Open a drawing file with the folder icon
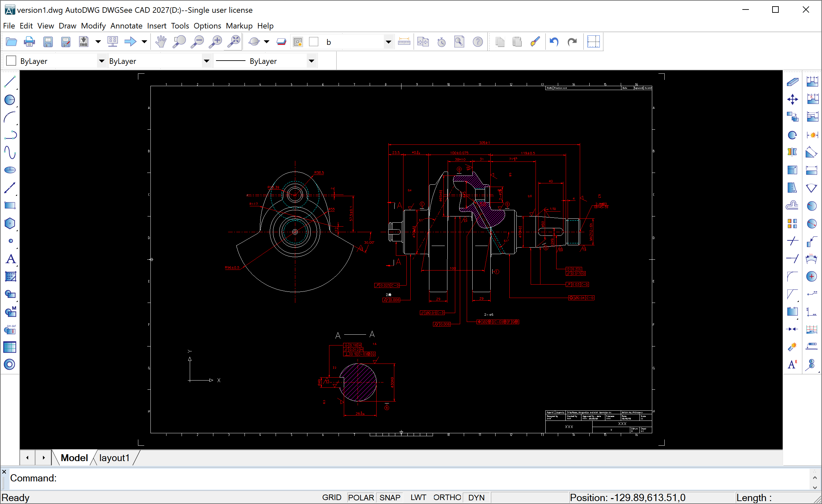 (11, 42)
